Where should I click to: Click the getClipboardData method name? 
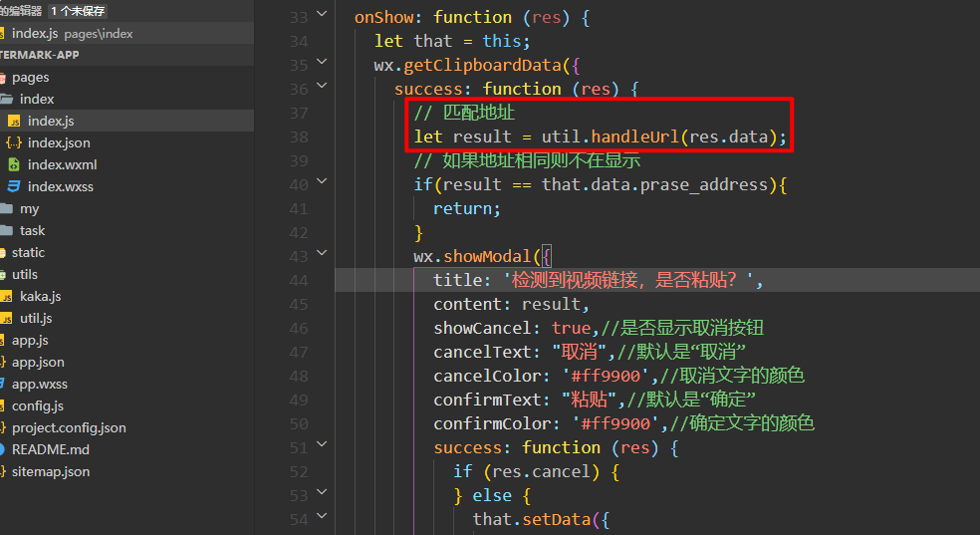(482, 65)
